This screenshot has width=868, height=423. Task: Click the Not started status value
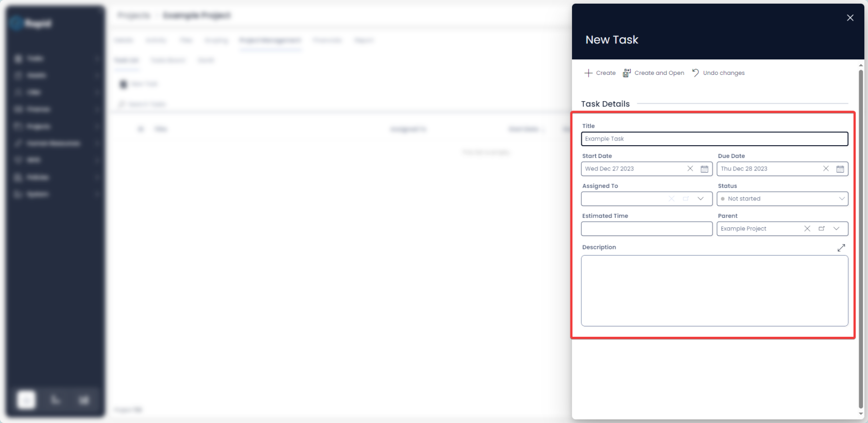tap(744, 199)
